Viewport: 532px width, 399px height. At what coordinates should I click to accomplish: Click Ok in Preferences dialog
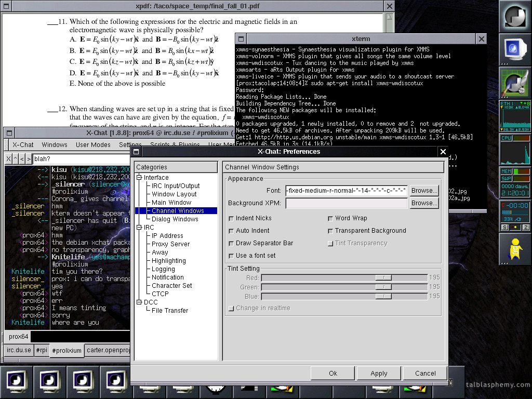tap(333, 373)
